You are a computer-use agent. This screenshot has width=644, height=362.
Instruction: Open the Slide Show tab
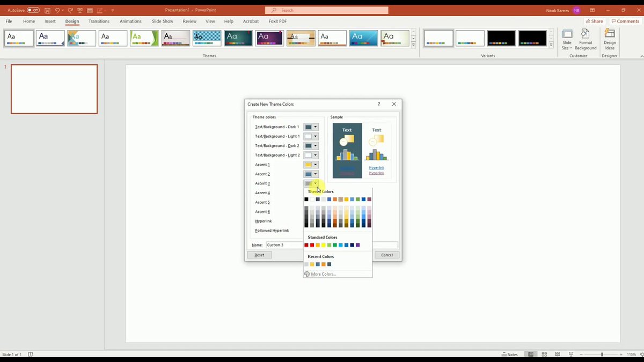point(162,21)
